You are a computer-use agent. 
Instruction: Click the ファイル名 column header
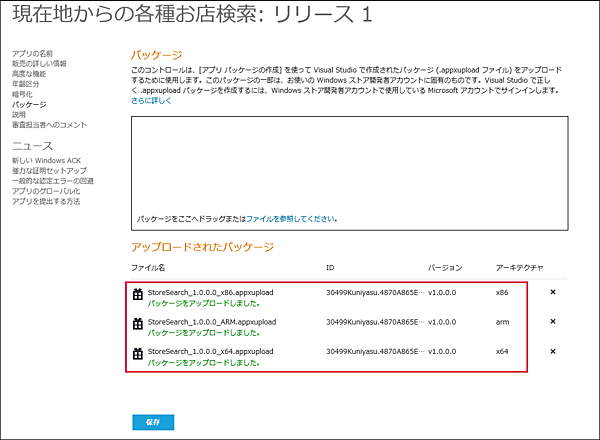[148, 268]
